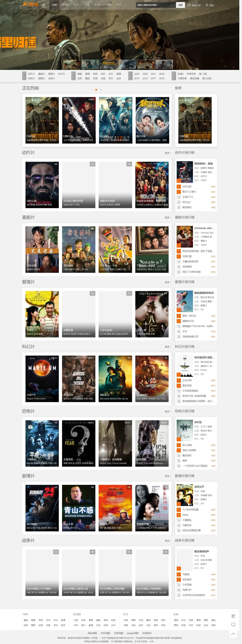Open the RSS地图 footer link
Screen dimensions: 242x644
[105, 633]
